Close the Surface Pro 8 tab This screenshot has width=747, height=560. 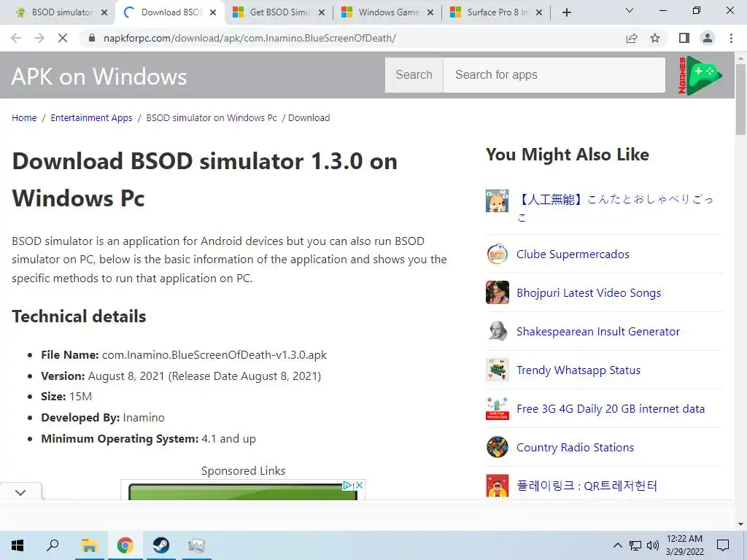539,12
